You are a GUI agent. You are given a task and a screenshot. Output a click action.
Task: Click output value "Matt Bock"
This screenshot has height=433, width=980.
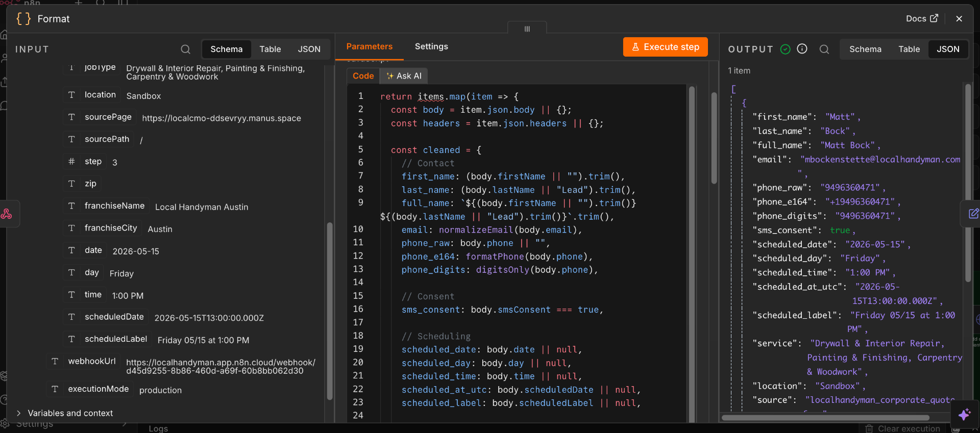847,145
